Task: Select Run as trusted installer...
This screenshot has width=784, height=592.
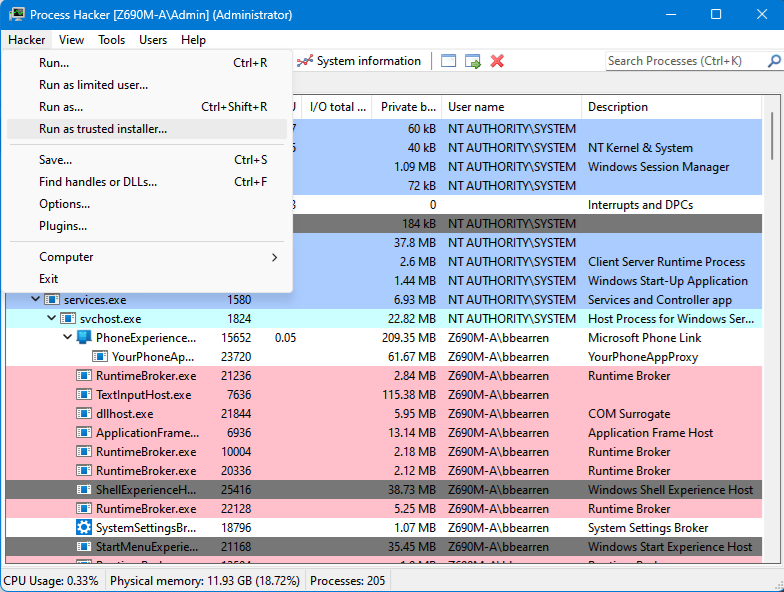Action: tap(147, 128)
